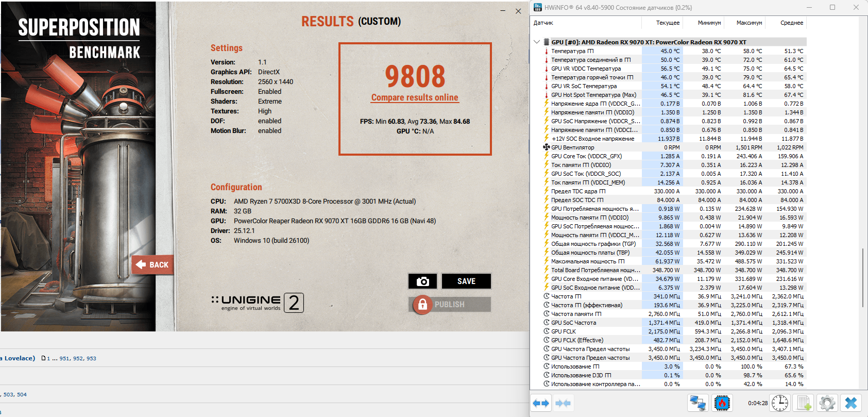Image resolution: width=868 pixels, height=417 pixels.
Task: Click the locked PUBLISH button
Action: (x=450, y=305)
